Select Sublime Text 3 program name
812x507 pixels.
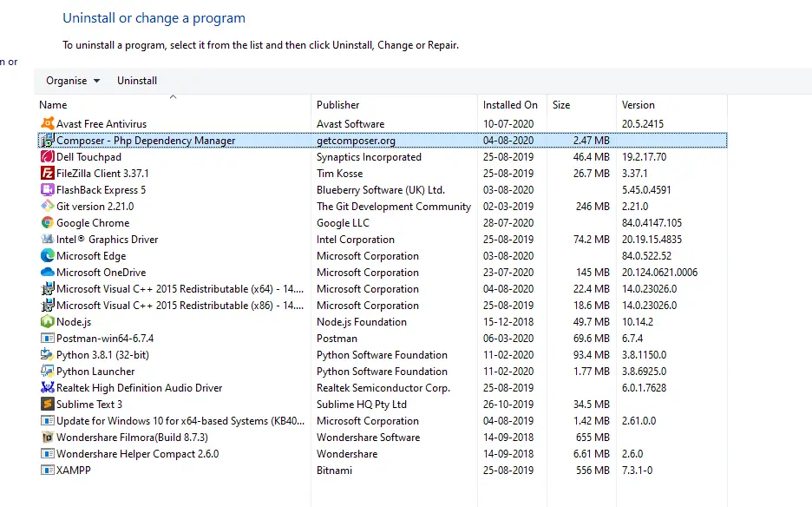[x=89, y=405]
